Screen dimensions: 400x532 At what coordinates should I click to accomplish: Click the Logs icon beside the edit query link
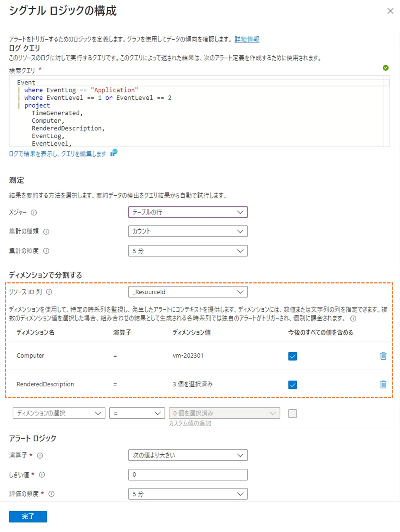tap(114, 153)
